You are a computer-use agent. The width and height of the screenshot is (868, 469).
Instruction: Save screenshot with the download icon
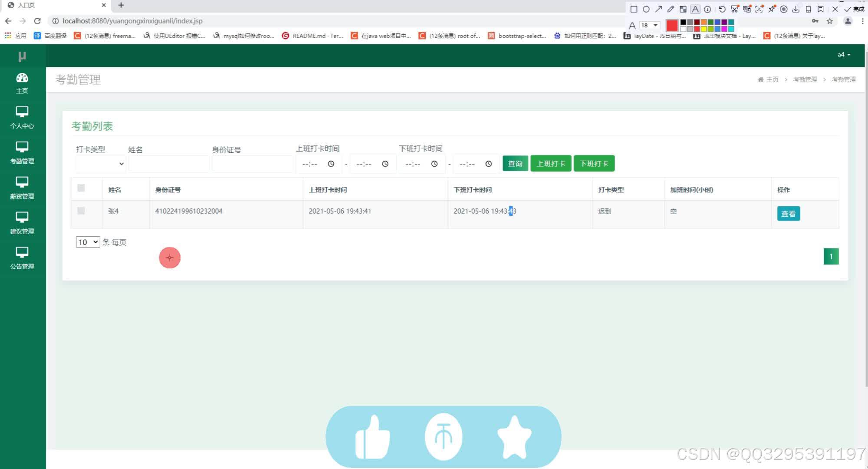coord(796,9)
